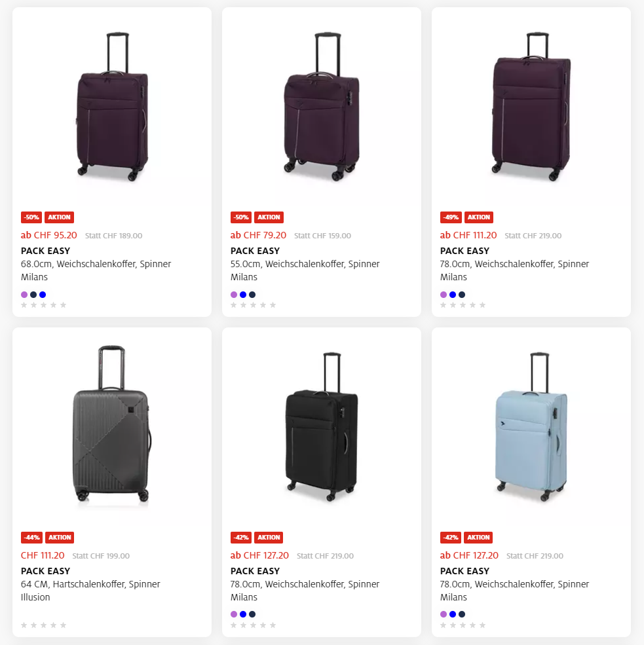Click the "ab CHF 95.20" price
Viewport: 644px width, 645px height.
[x=49, y=235]
